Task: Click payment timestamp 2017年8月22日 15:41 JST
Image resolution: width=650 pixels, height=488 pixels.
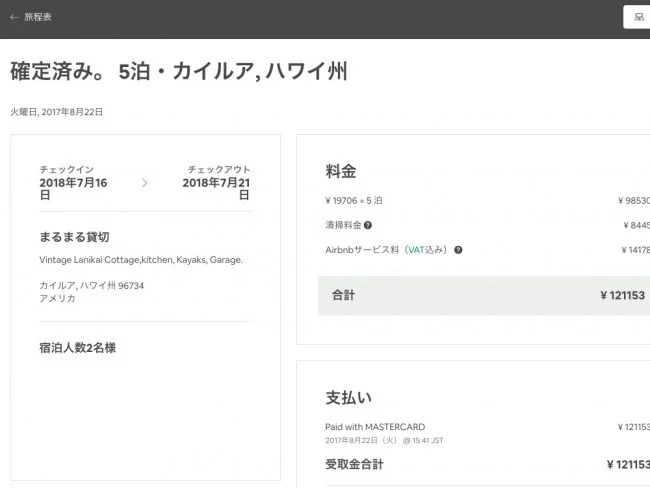Action: click(384, 440)
